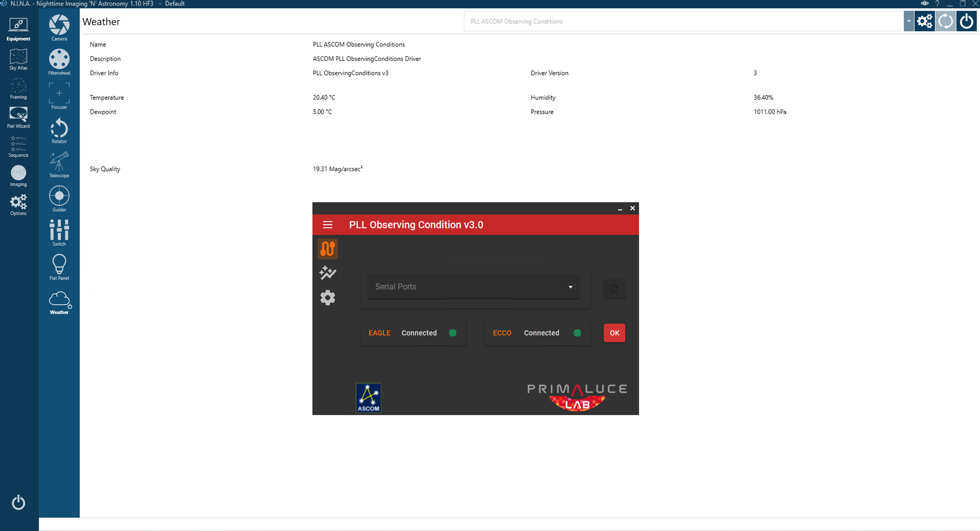Select the Rotator equipment icon
The width and height of the screenshot is (980, 531).
coord(59,130)
